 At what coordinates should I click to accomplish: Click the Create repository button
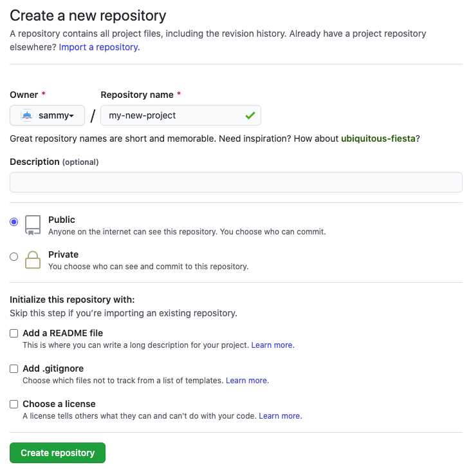58,453
